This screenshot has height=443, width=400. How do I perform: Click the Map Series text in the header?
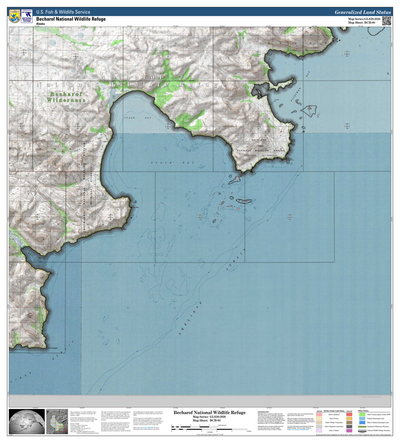364,19
